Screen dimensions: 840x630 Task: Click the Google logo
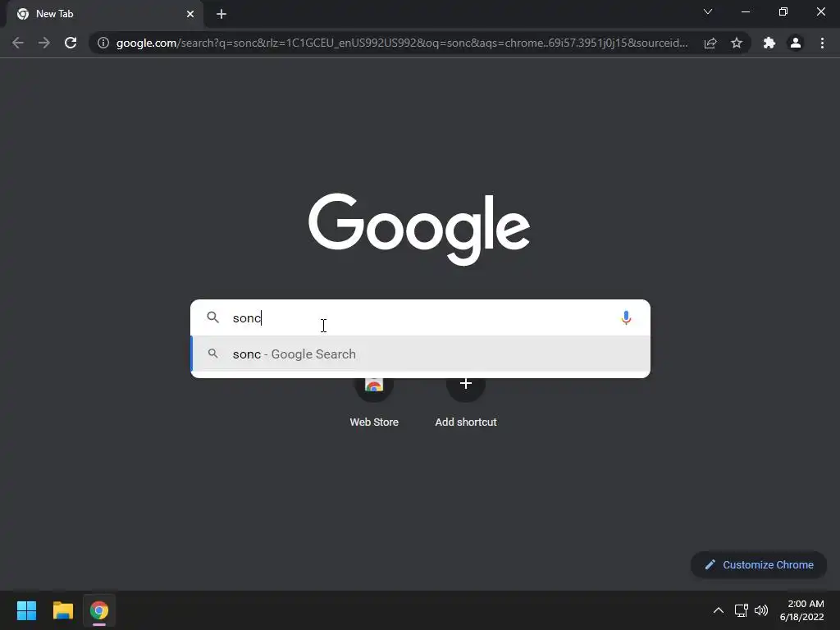(419, 229)
